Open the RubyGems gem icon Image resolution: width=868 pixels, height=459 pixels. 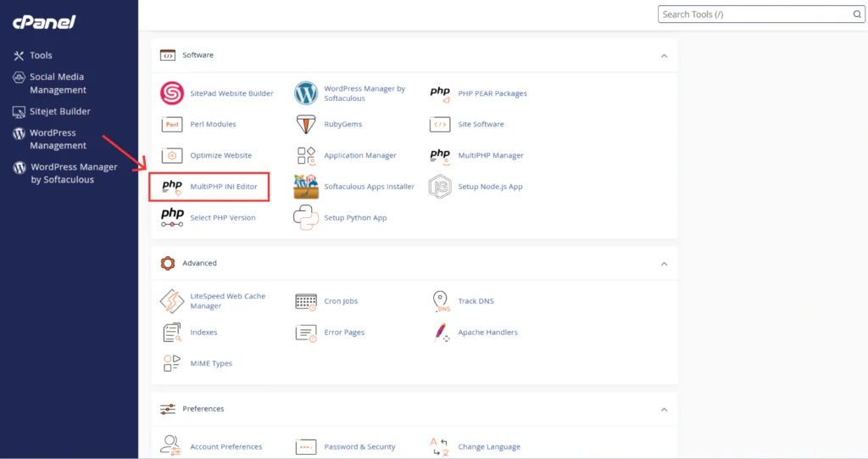305,124
